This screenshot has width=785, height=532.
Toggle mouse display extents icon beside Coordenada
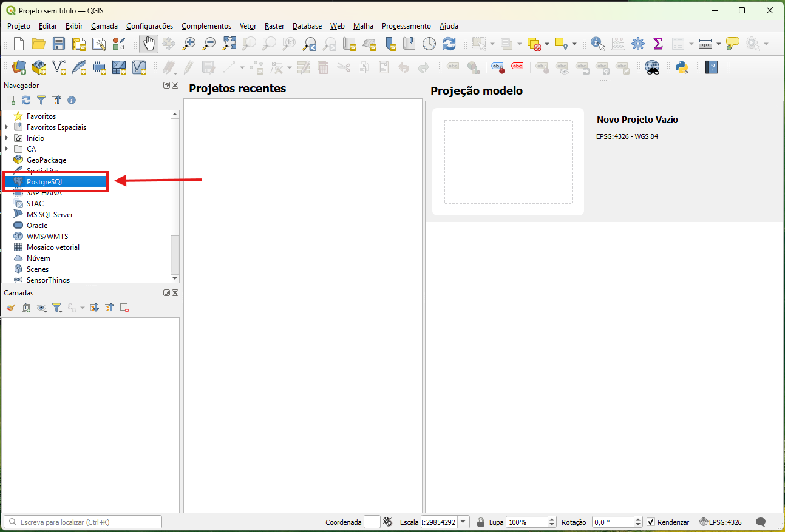pyautogui.click(x=388, y=522)
